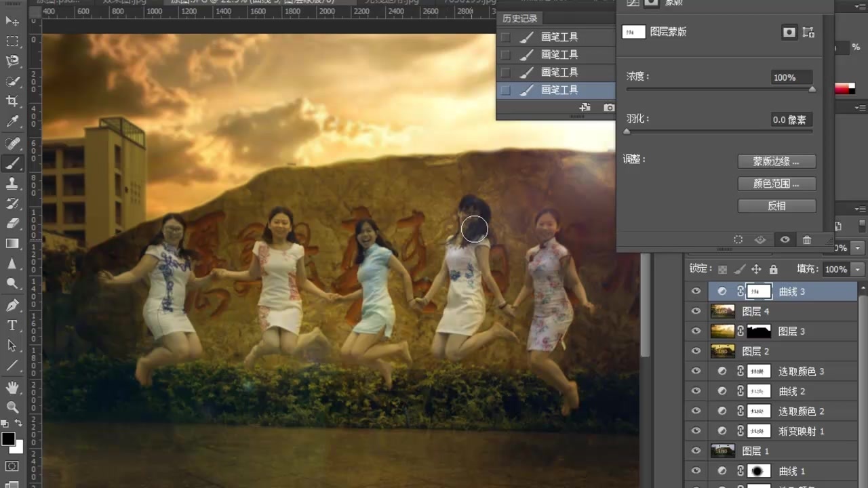Select the Brush tool in toolbar
This screenshot has width=868, height=488.
pos(12,163)
